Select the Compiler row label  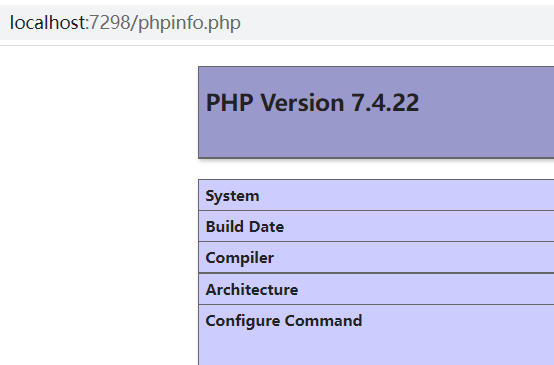coord(240,258)
